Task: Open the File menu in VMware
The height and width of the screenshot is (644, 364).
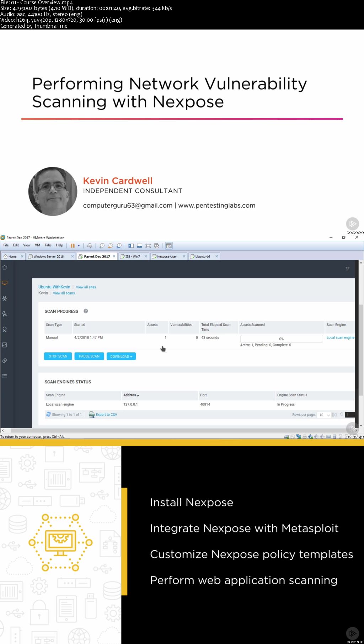Action: click(x=6, y=245)
